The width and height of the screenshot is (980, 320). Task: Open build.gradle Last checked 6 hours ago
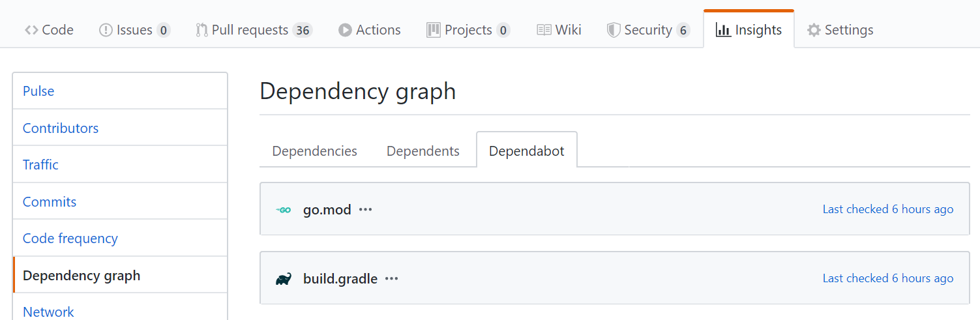pyautogui.click(x=888, y=278)
